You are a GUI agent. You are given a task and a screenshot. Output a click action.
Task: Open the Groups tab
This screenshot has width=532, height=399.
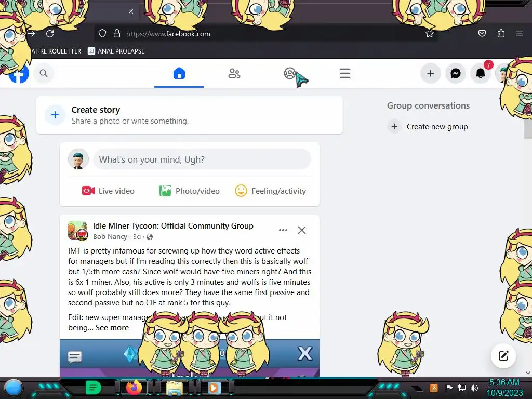point(290,73)
